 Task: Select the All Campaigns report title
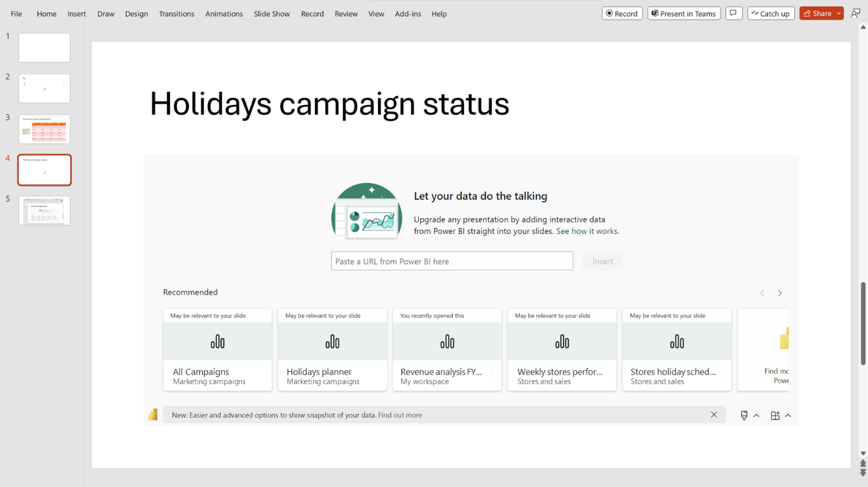[x=201, y=371]
